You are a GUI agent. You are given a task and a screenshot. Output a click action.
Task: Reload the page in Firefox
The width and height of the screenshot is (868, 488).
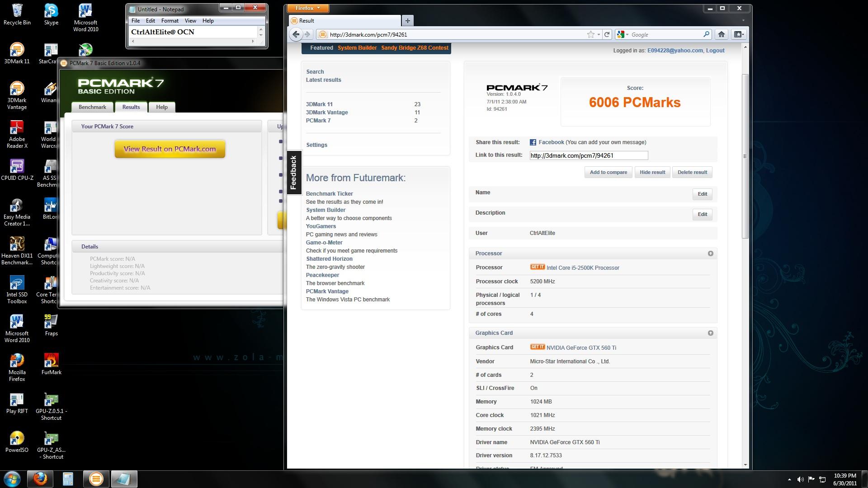point(607,34)
